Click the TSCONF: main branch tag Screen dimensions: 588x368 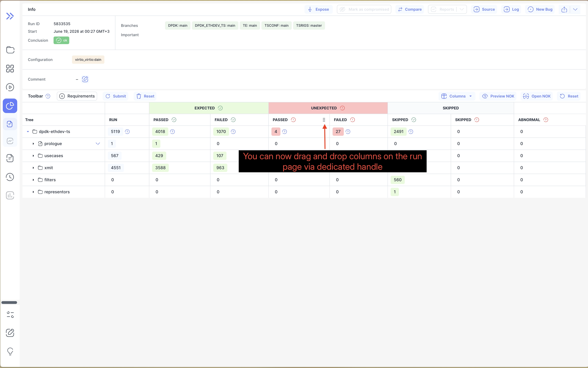276,25
